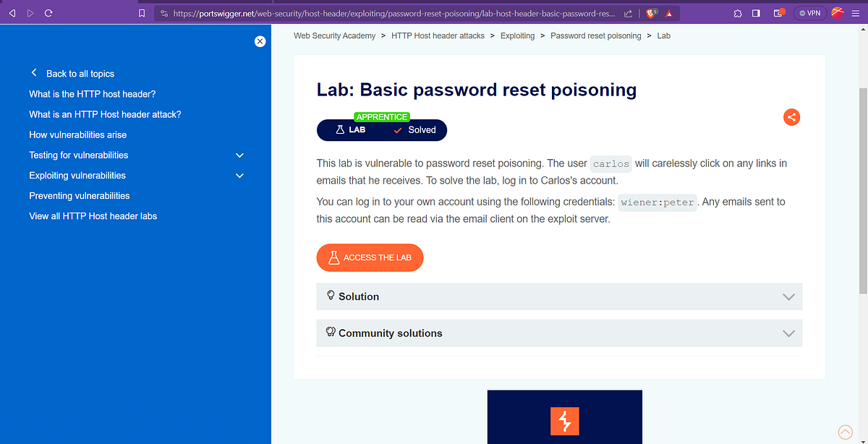Select Password reset poisoning in the breadcrumb
Screen dimensions: 868x444
(x=595, y=35)
